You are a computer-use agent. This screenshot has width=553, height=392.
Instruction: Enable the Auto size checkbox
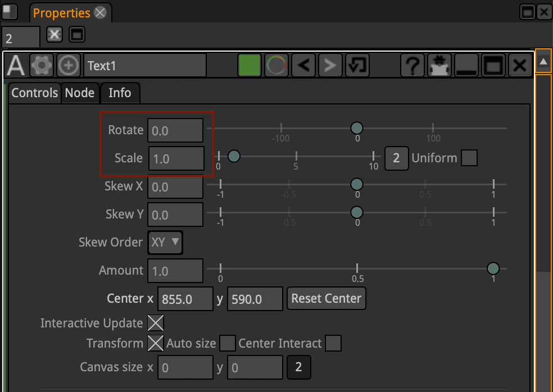click(228, 343)
